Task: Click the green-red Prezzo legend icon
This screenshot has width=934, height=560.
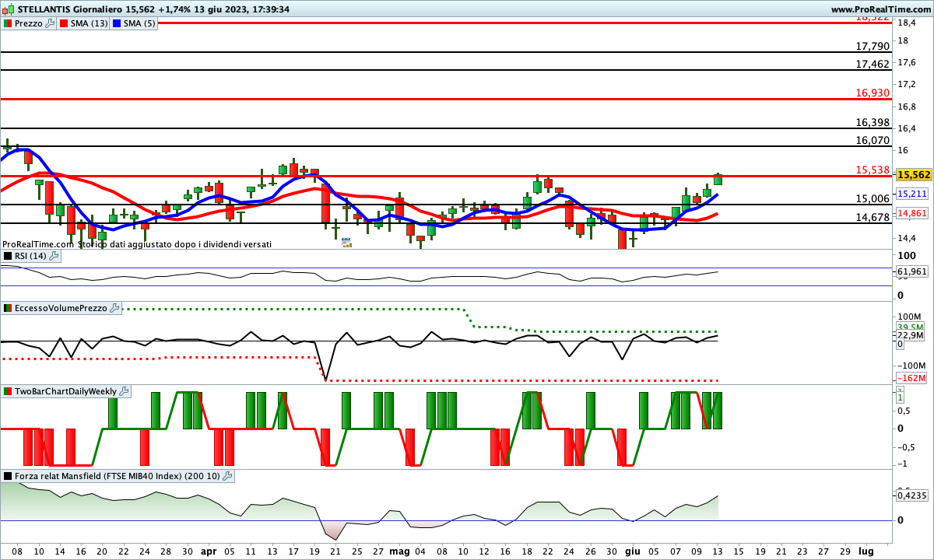Action: coord(8,23)
